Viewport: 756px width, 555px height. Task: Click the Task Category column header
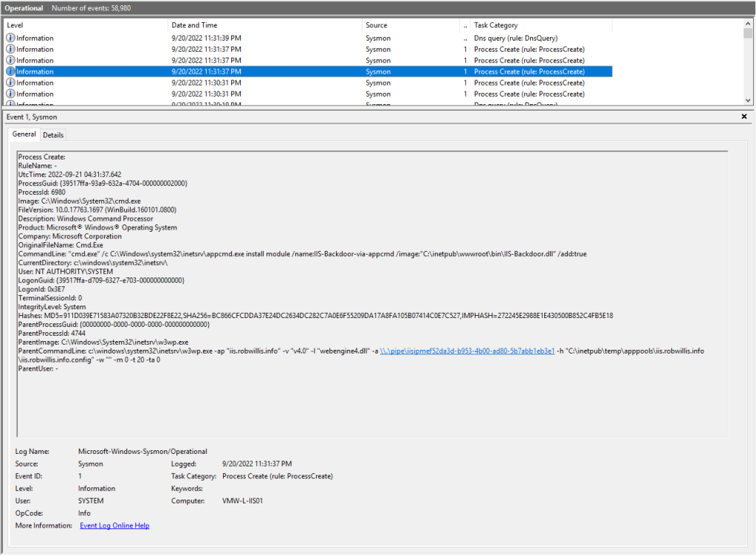point(495,24)
